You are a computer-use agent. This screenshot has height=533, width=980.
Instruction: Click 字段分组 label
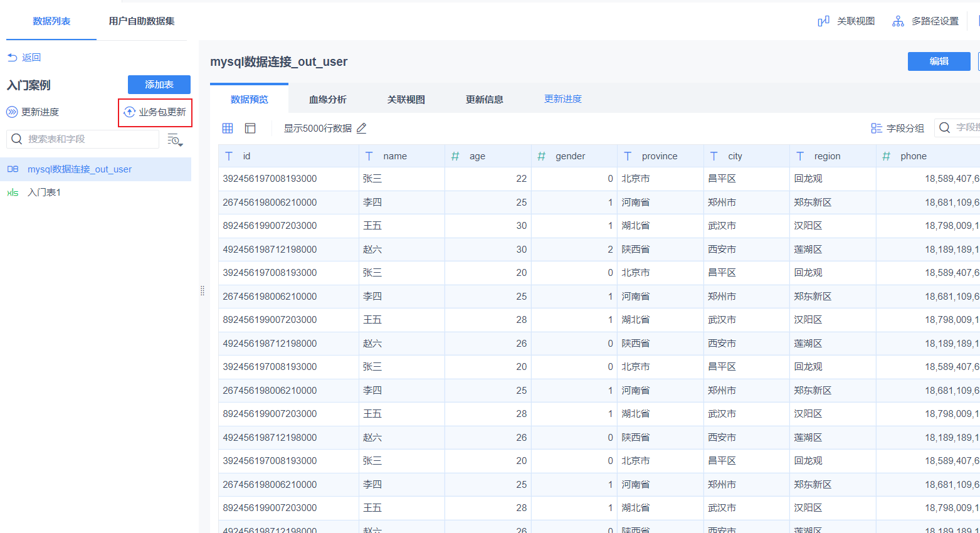(x=905, y=128)
